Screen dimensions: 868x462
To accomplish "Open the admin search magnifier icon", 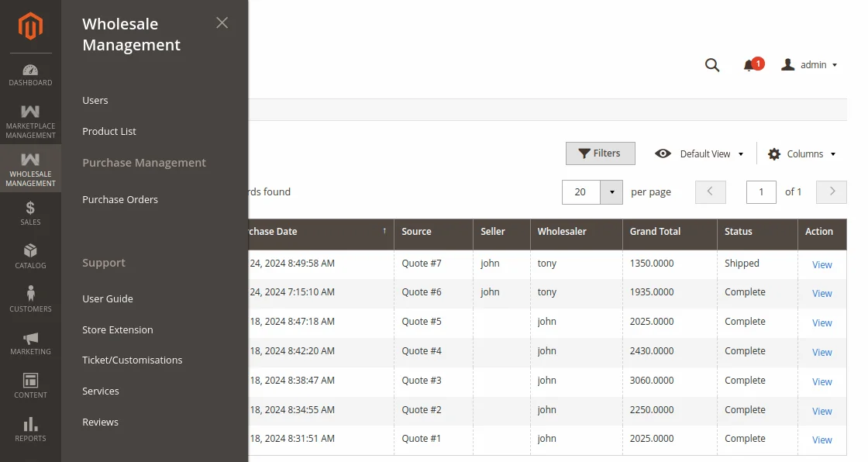I will pyautogui.click(x=711, y=65).
